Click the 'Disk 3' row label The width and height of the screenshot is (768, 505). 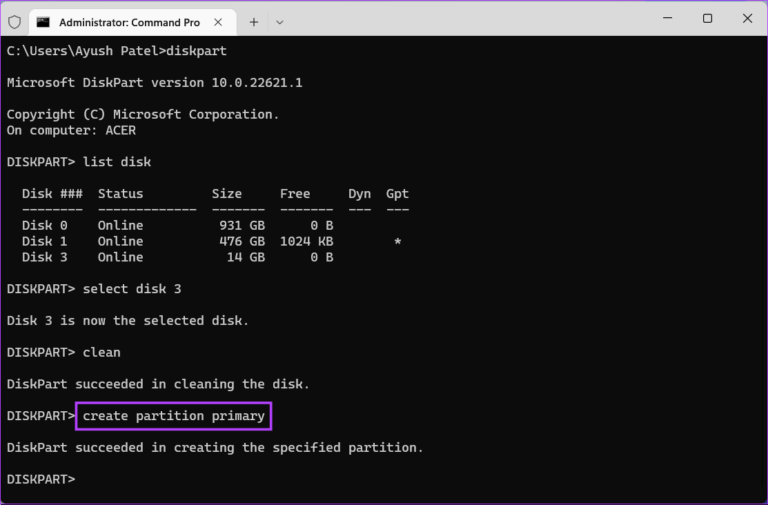tap(45, 257)
